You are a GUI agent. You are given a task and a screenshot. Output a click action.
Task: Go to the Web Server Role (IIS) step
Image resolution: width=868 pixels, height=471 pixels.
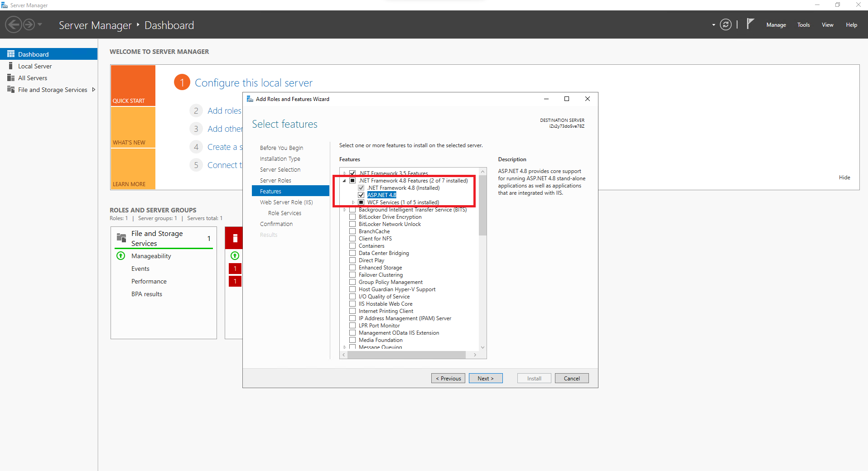tap(286, 202)
